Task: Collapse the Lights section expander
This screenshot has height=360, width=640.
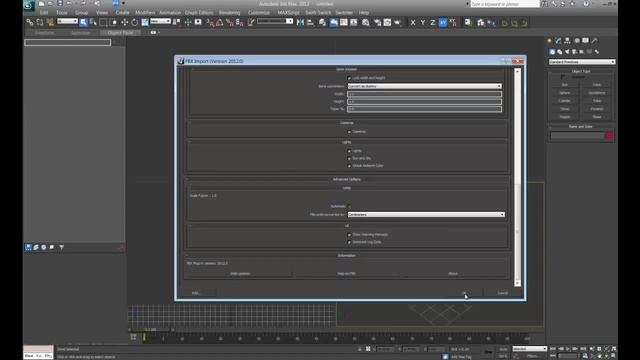Action: (189, 142)
